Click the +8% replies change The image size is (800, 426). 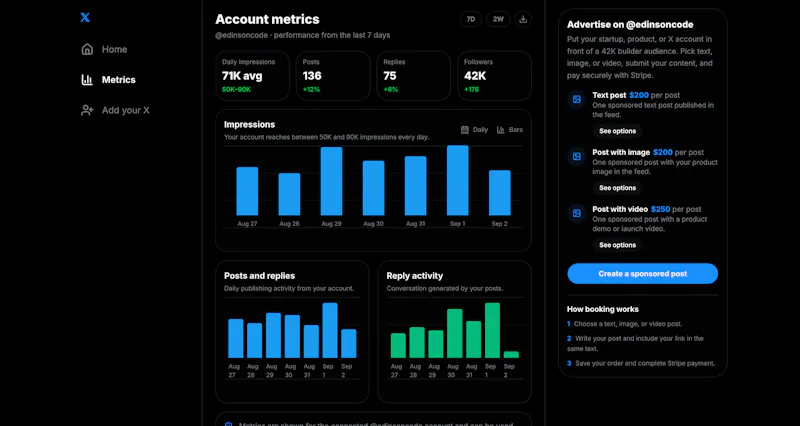point(391,90)
